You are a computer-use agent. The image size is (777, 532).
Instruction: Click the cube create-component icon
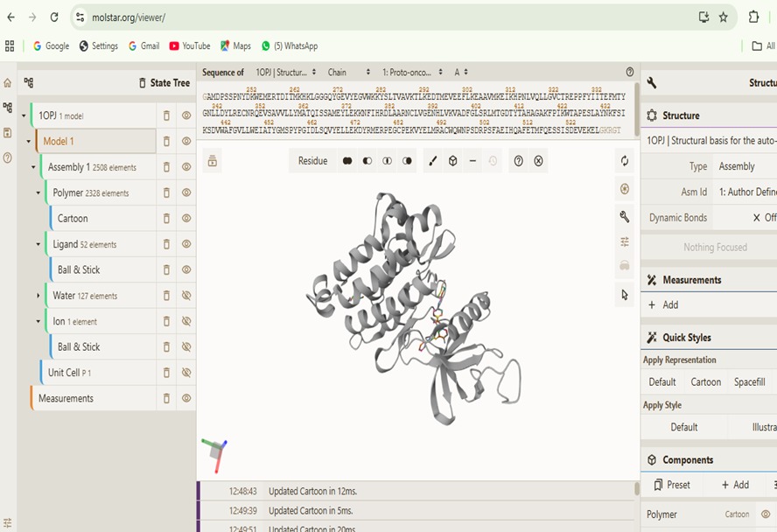click(452, 161)
